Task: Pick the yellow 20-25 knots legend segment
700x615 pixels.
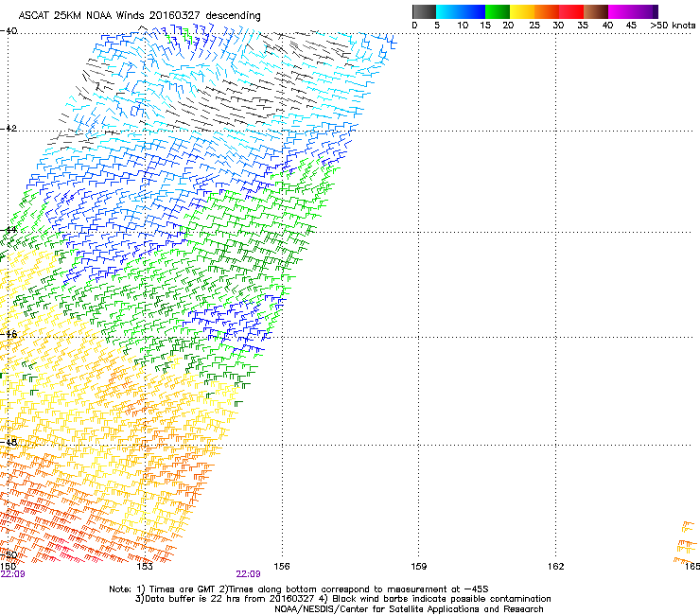Action: (x=522, y=11)
